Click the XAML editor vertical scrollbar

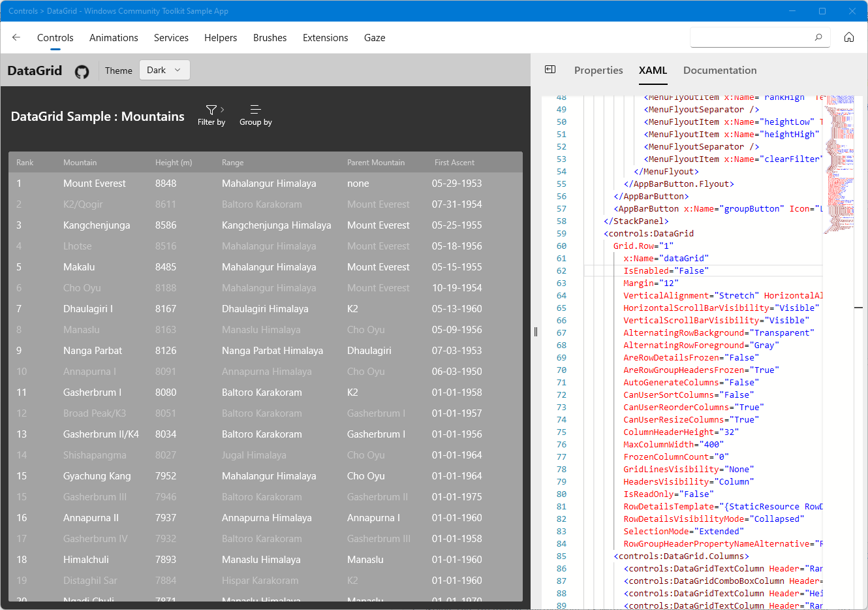tap(858, 307)
